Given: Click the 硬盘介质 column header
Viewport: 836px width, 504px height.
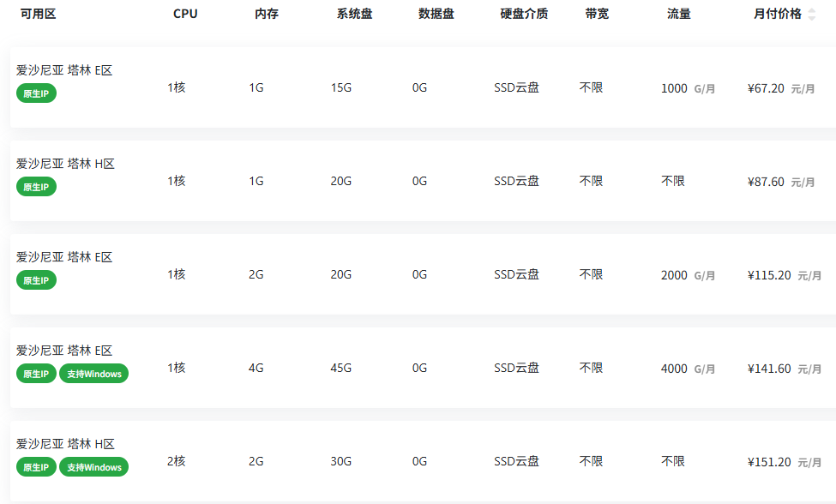Looking at the screenshot, I should (x=524, y=14).
